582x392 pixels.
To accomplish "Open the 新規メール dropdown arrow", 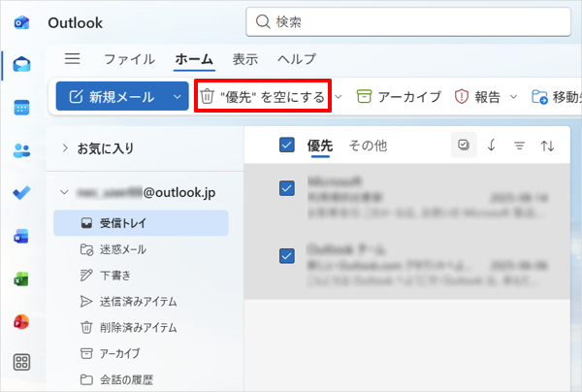I will coord(178,97).
